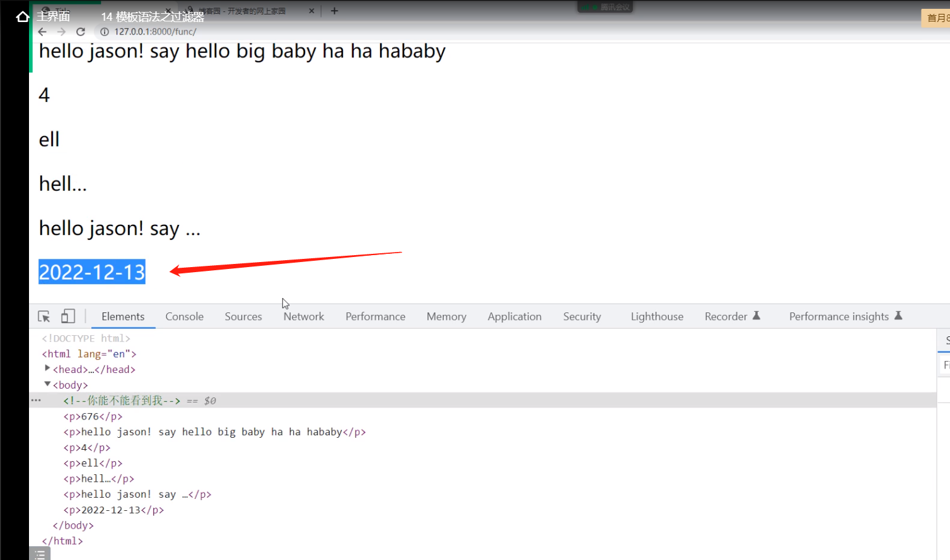
Task: Click the page text '4'
Action: point(44,95)
